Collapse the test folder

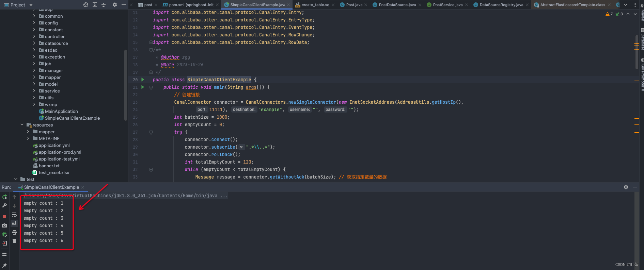click(16, 179)
